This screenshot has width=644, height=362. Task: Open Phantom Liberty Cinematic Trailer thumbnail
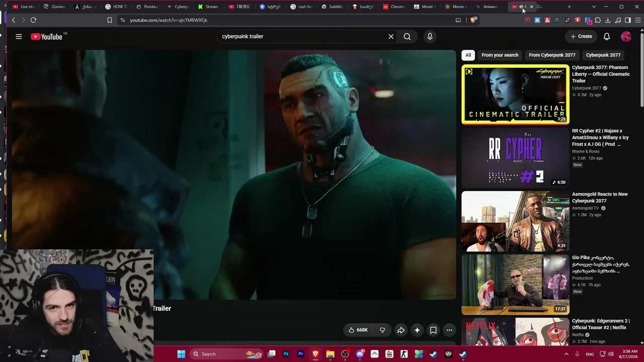(x=515, y=94)
